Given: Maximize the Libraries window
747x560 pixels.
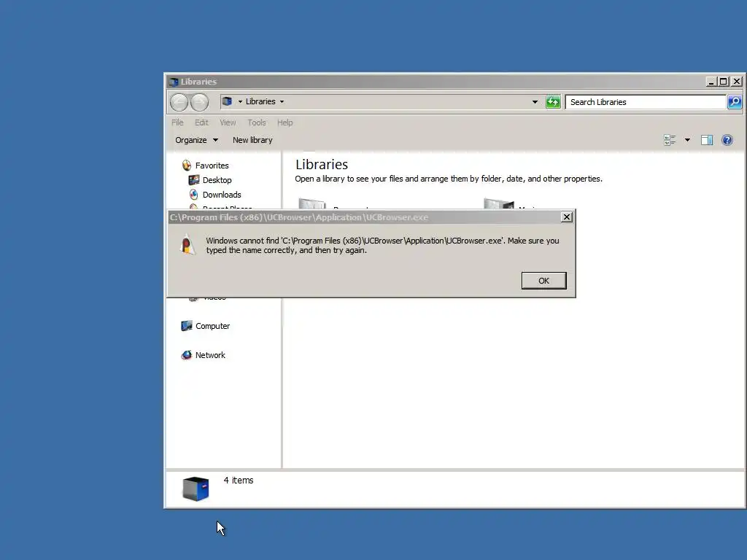Looking at the screenshot, I should tap(723, 82).
